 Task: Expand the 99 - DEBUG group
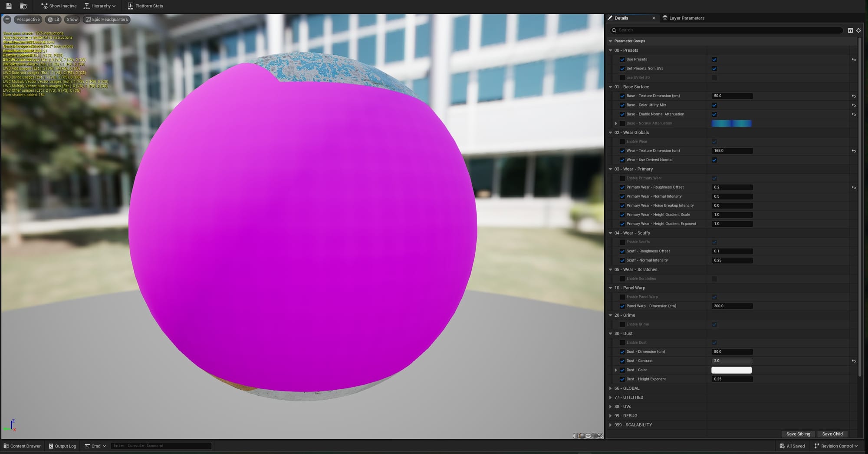[610, 416]
